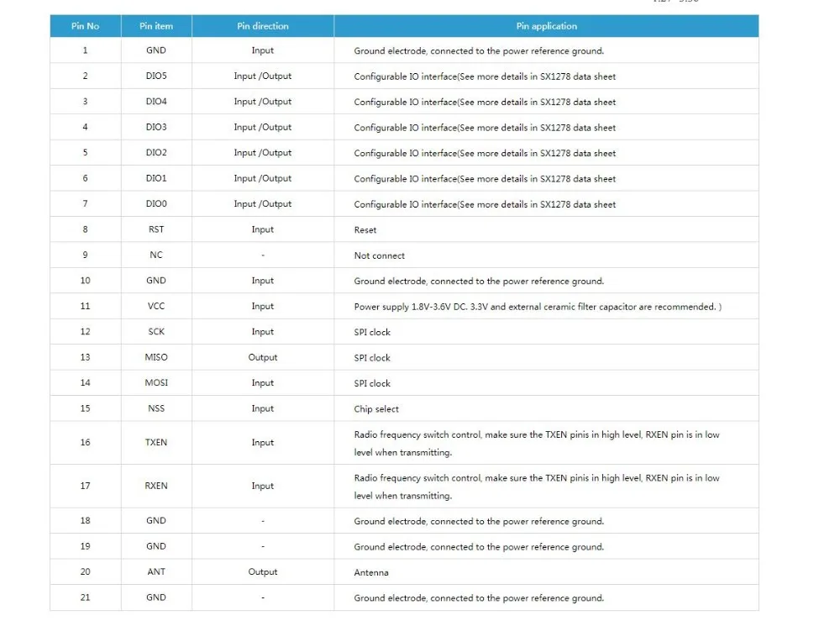Click the VCC pin item cell

click(x=156, y=306)
